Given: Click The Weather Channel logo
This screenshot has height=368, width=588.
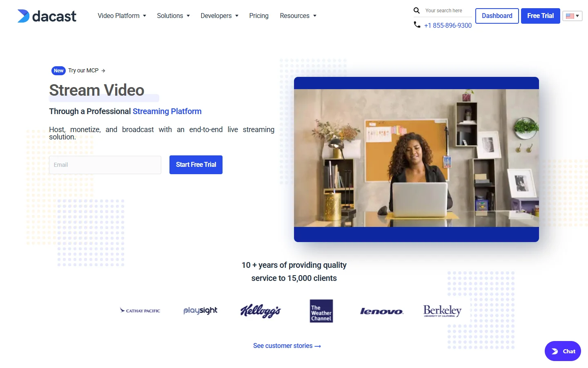Looking at the screenshot, I should point(321,311).
